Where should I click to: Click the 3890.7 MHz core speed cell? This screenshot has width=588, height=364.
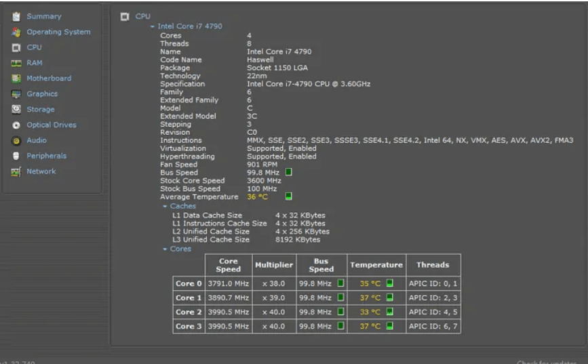pyautogui.click(x=229, y=298)
